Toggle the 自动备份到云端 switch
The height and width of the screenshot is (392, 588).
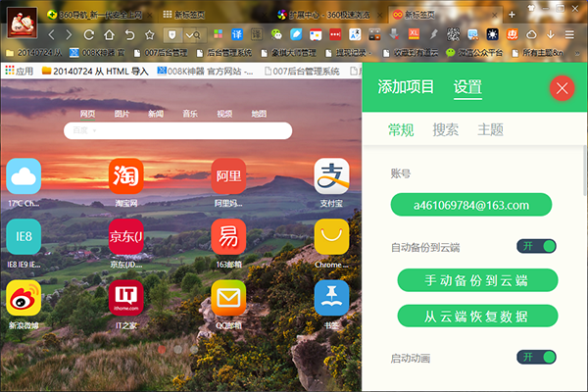coord(536,246)
